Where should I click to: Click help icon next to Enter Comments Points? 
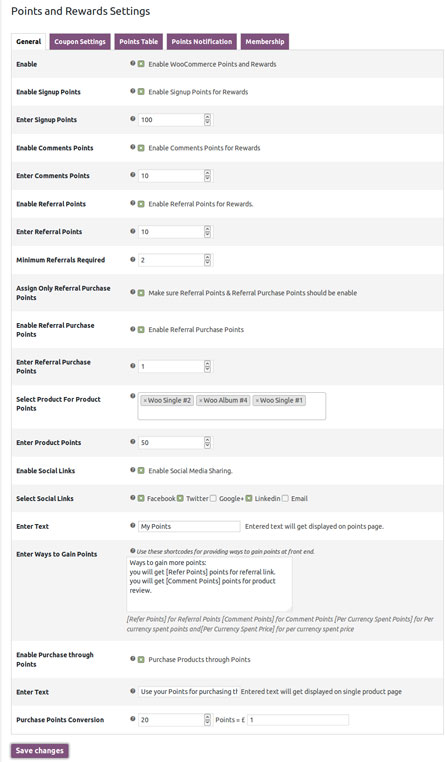tap(133, 174)
